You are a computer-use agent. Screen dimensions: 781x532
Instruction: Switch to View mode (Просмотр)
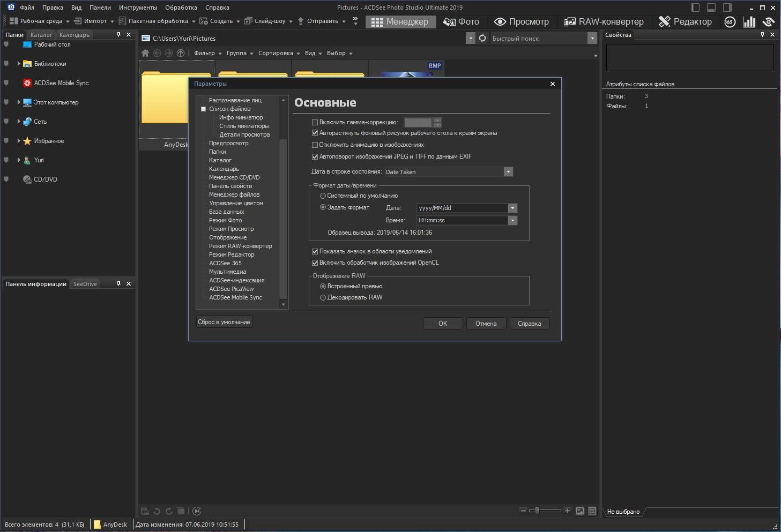click(521, 21)
